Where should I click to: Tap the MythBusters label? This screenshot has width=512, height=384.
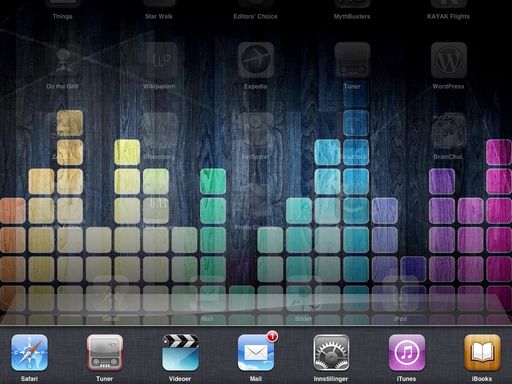tap(352, 16)
